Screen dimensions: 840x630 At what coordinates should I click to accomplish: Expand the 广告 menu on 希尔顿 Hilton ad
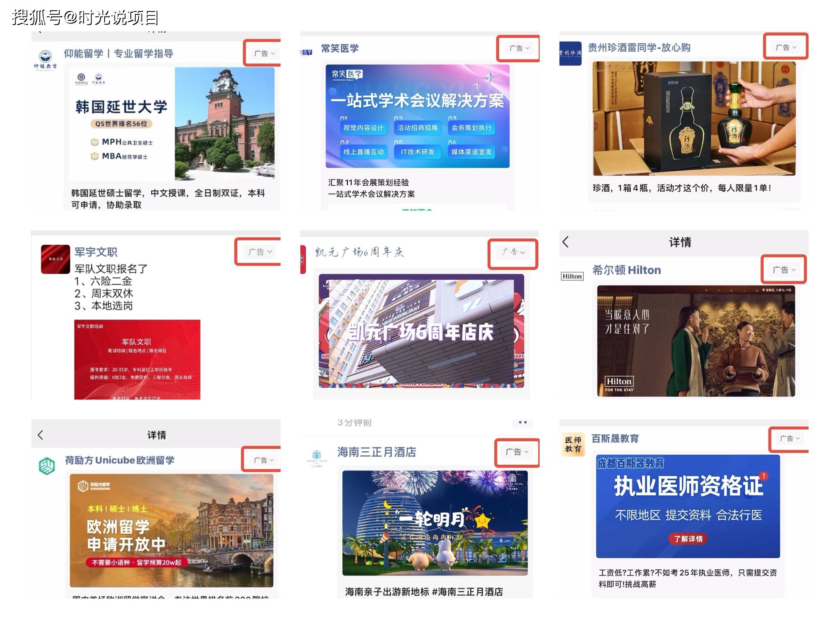(784, 270)
